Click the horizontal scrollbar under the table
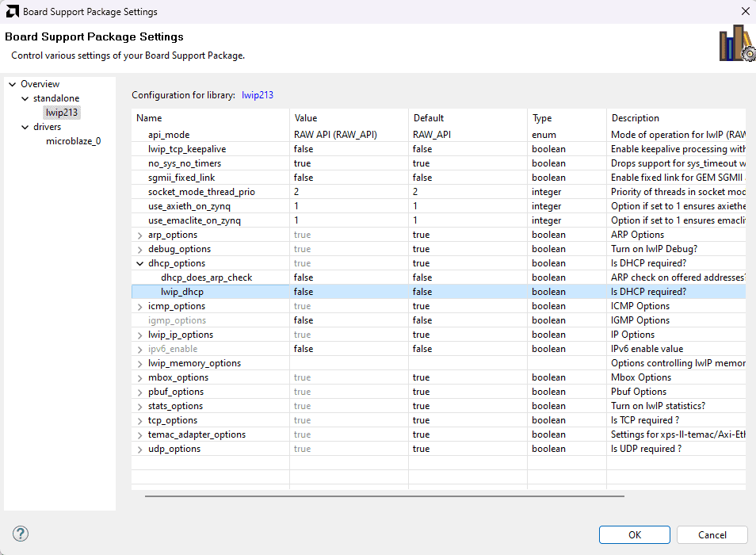This screenshot has width=756, height=555. point(384,496)
